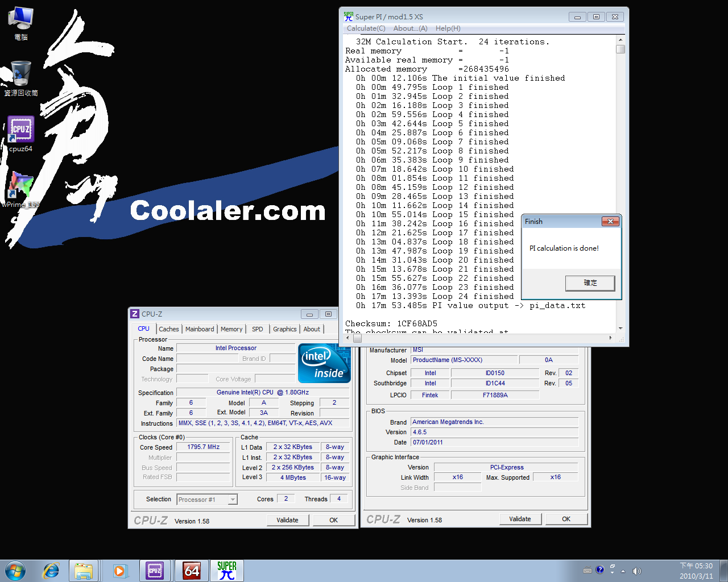Click OK in the CPU tab window
Screen dimensions: 728x582
pyautogui.click(x=334, y=520)
